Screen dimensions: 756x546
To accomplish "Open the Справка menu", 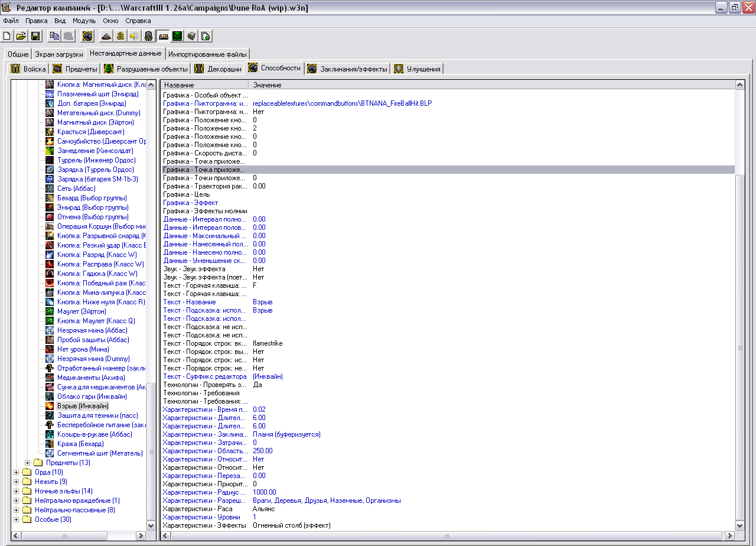I will coord(138,21).
